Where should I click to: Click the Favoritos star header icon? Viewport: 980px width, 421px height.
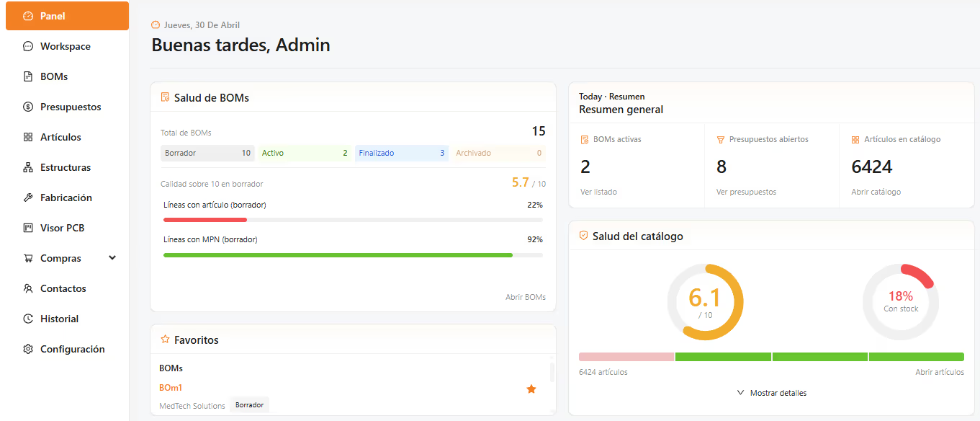click(165, 340)
